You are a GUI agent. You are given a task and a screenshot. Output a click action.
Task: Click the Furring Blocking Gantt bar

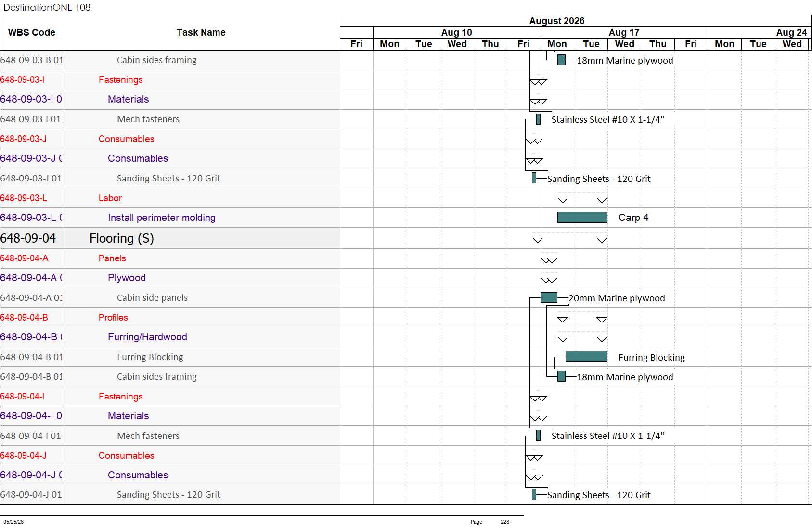(586, 357)
